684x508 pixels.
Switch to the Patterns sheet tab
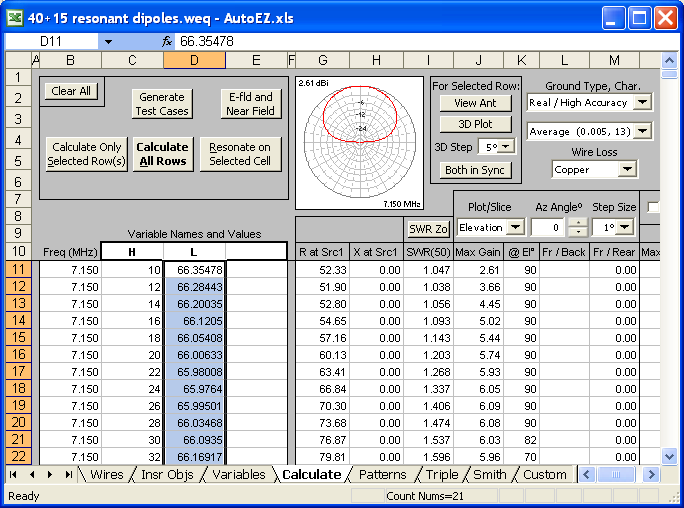click(382, 474)
